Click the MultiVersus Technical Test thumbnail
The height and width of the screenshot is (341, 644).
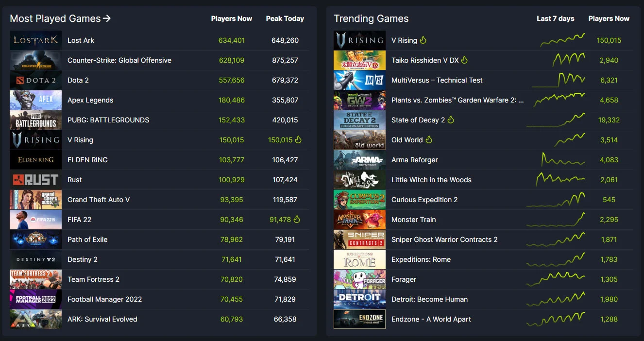click(x=360, y=80)
